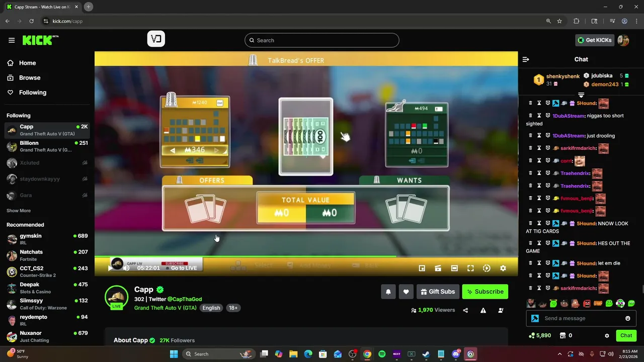
Task: Open video player settings gear
Action: pyautogui.click(x=503, y=268)
